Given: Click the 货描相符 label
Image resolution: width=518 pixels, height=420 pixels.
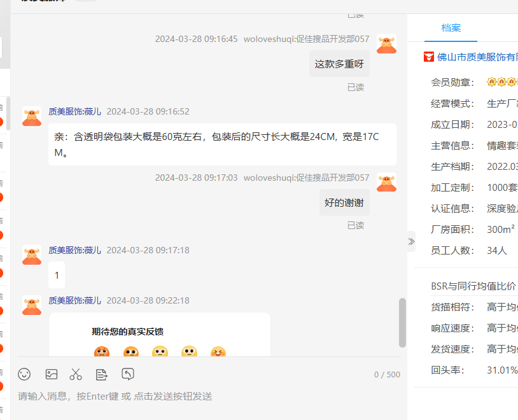Looking at the screenshot, I should point(452,307).
